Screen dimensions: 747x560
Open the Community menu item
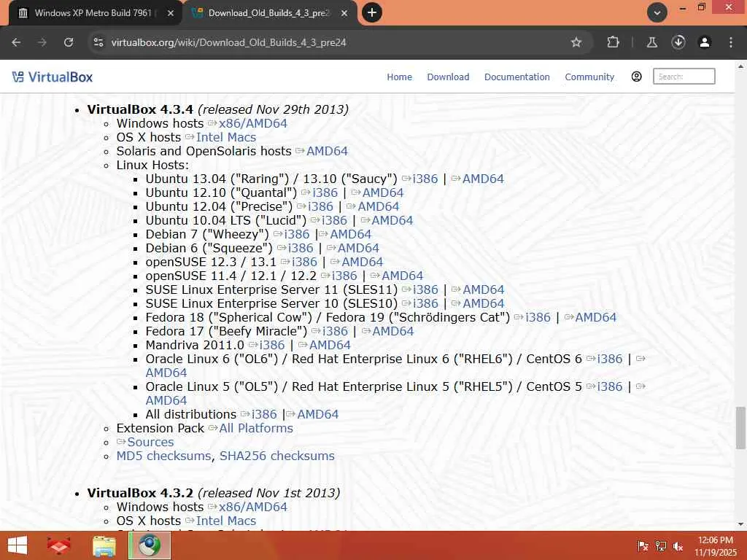click(x=589, y=77)
